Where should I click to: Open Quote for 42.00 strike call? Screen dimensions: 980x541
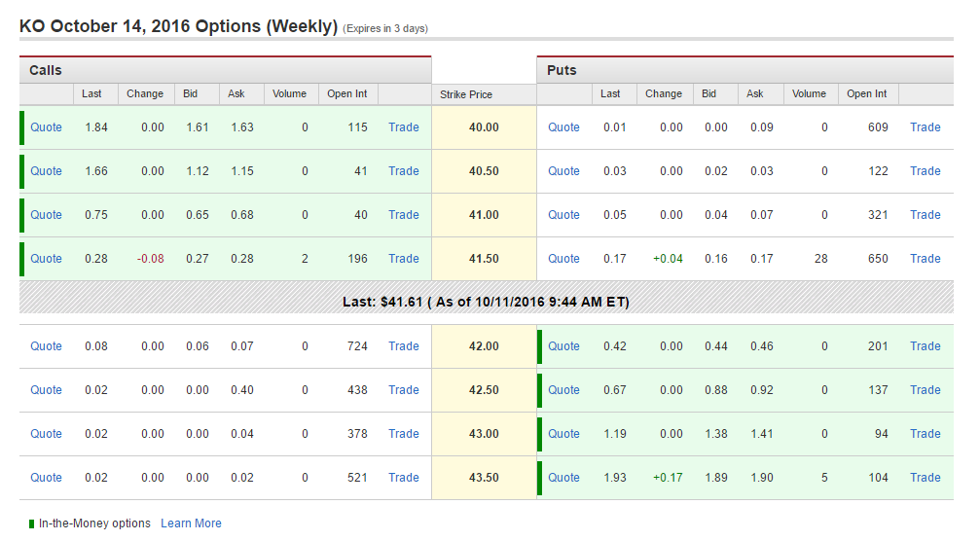click(x=47, y=346)
